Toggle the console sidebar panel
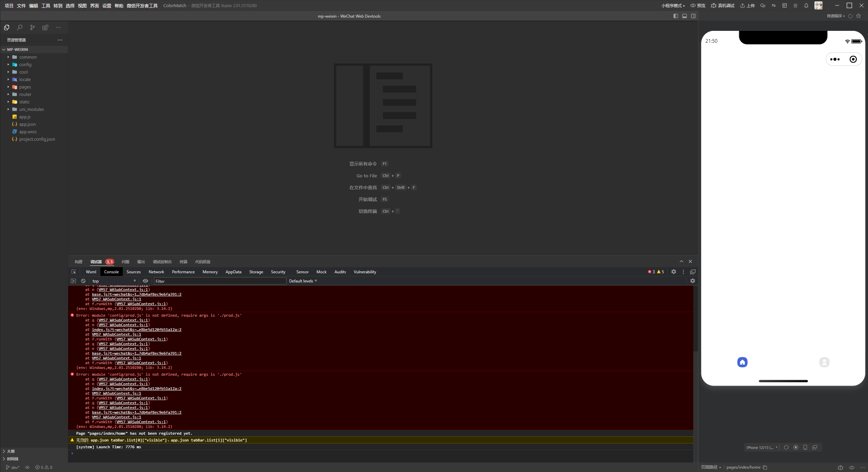Screen dimensions: 868x472 click(x=73, y=281)
